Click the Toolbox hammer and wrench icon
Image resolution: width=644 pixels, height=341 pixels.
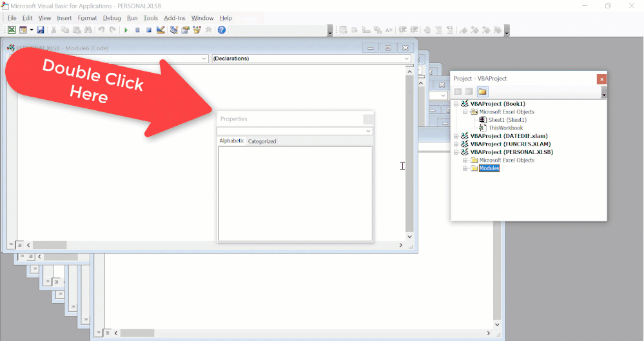tap(208, 30)
